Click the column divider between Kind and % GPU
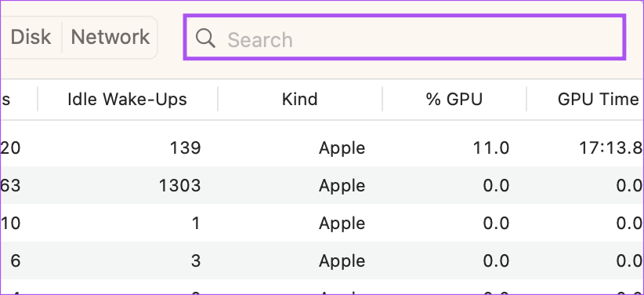 point(382,99)
